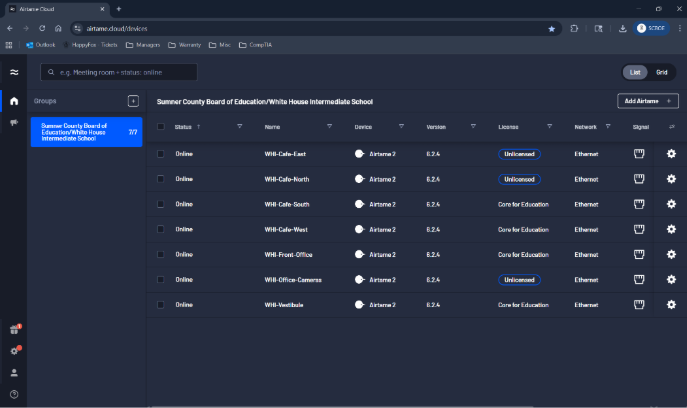Open Version column filter
The width and height of the screenshot is (687, 408).
click(x=473, y=127)
